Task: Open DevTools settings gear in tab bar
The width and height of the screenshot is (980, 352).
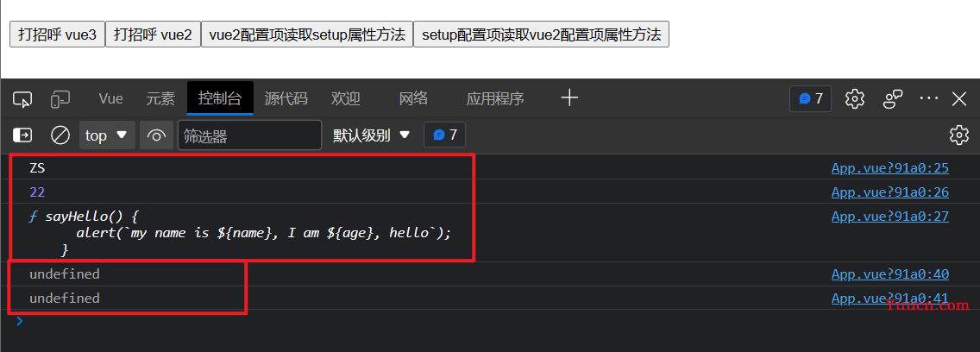Action: click(854, 99)
